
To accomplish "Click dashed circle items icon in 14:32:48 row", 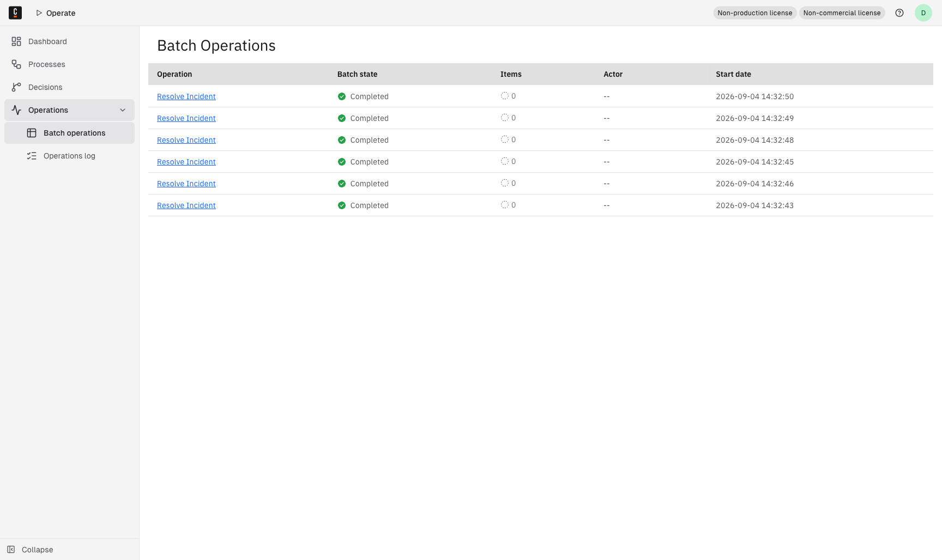I will pyautogui.click(x=505, y=139).
